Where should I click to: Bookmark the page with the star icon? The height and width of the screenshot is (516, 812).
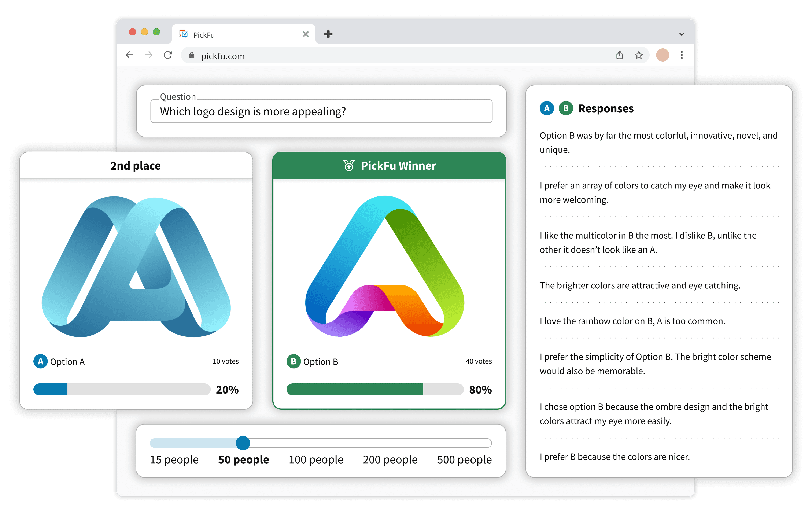coord(639,55)
